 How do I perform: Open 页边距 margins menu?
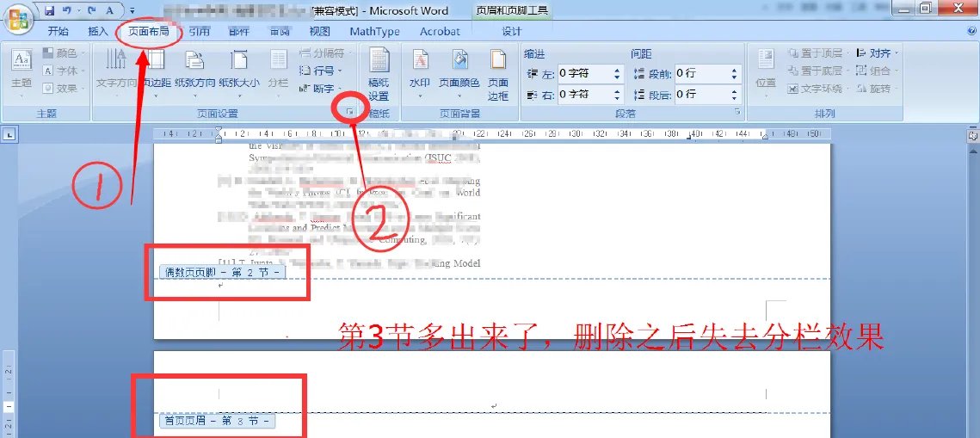coord(155,72)
